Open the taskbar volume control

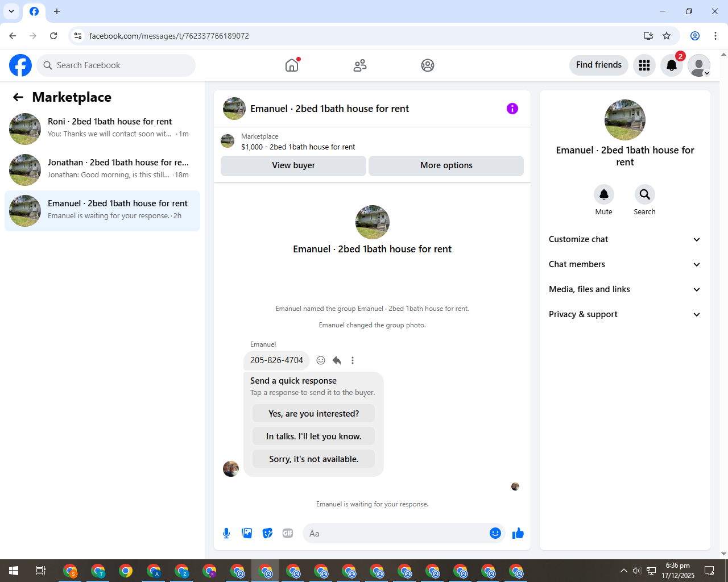click(637, 571)
